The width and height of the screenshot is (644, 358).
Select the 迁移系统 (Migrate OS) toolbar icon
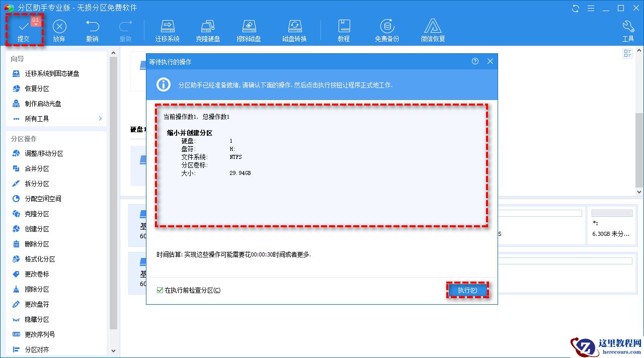(168, 29)
